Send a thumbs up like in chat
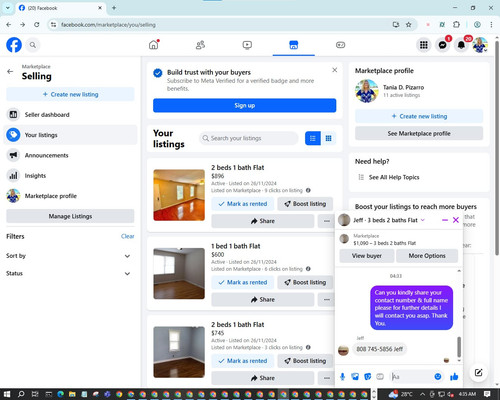This screenshot has height=400, width=500. [x=454, y=377]
